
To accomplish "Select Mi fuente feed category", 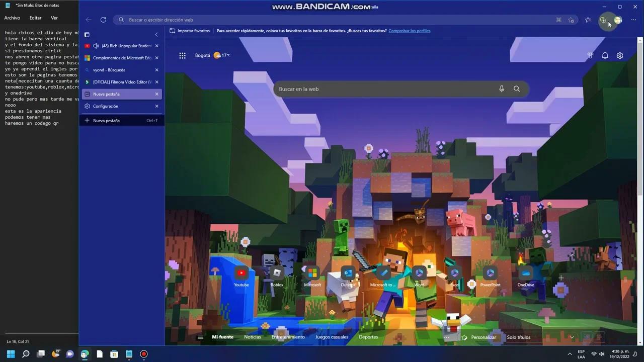I will pyautogui.click(x=222, y=337).
